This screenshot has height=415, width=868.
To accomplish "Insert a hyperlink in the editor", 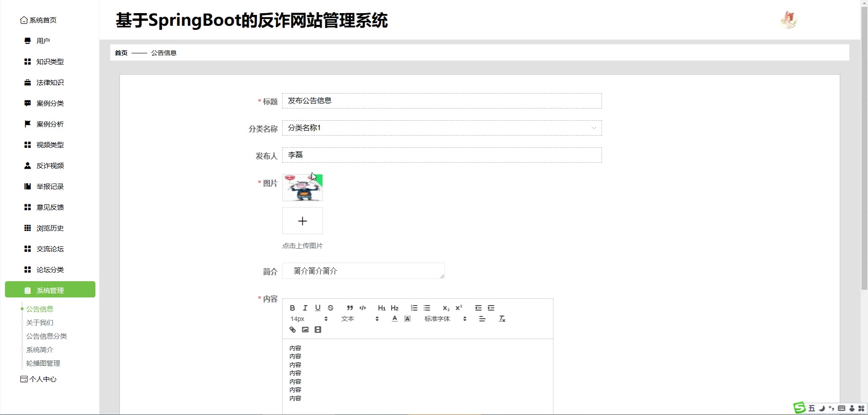I will click(x=292, y=330).
